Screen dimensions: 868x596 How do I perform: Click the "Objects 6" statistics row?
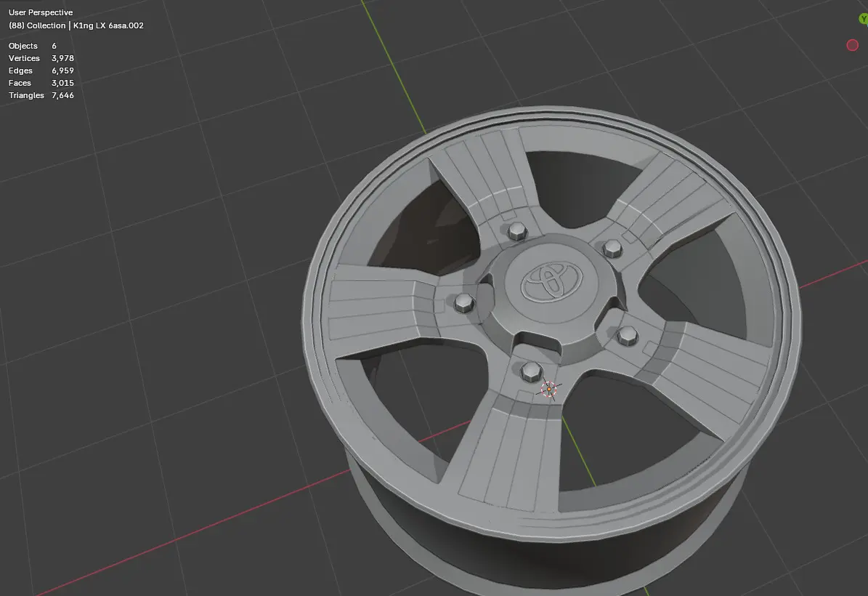tap(33, 46)
